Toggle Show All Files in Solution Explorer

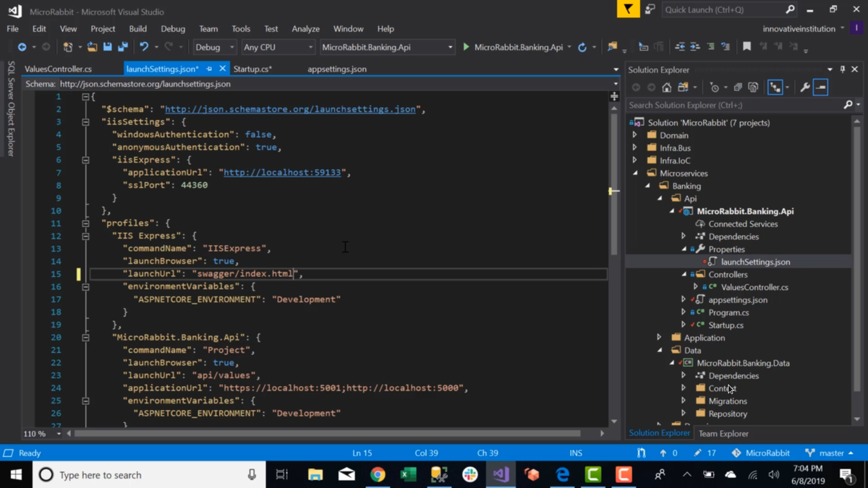tap(753, 87)
